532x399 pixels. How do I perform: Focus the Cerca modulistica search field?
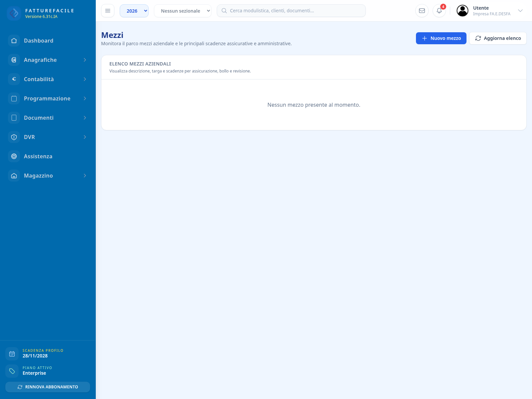tap(291, 11)
